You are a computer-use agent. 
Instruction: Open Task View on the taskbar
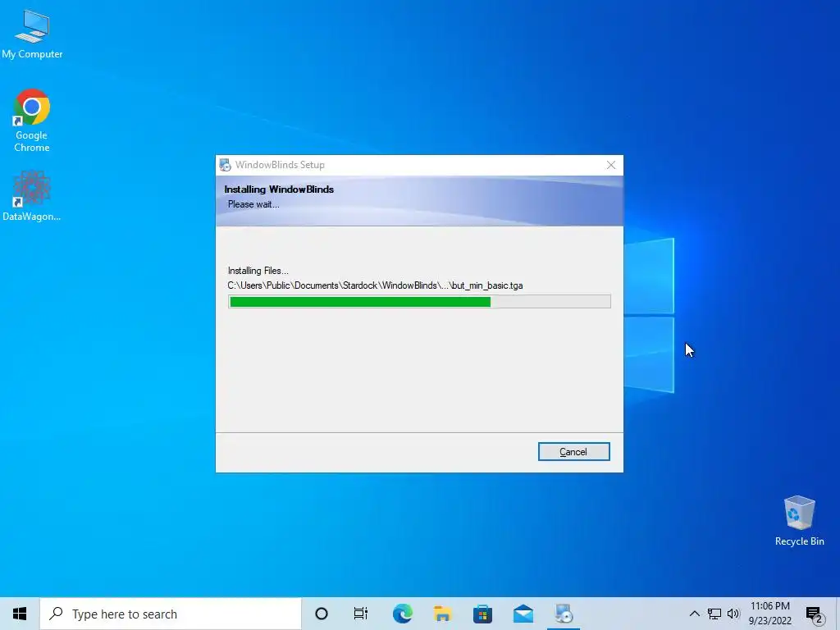click(x=361, y=614)
